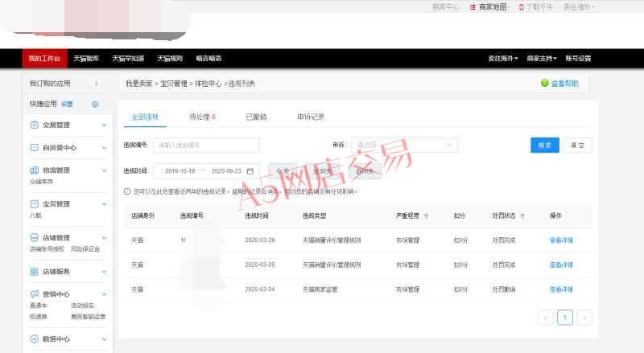The height and width of the screenshot is (353, 644).
Task: Click the 店铺服务 grid icon
Action: [35, 271]
